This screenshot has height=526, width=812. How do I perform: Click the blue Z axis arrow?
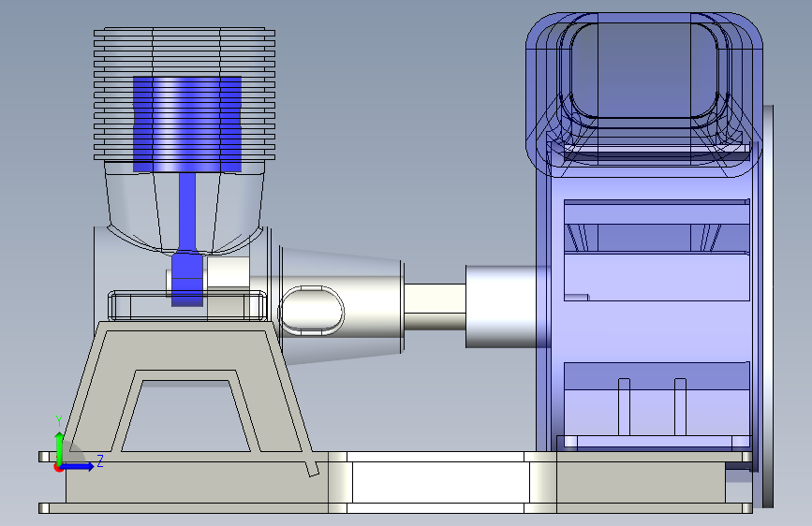(80, 466)
